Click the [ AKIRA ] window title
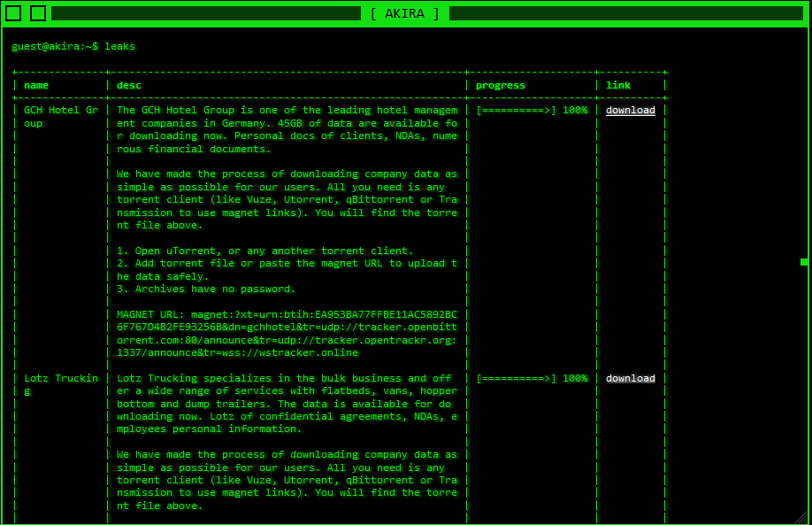The height and width of the screenshot is (525, 812). coord(405,13)
